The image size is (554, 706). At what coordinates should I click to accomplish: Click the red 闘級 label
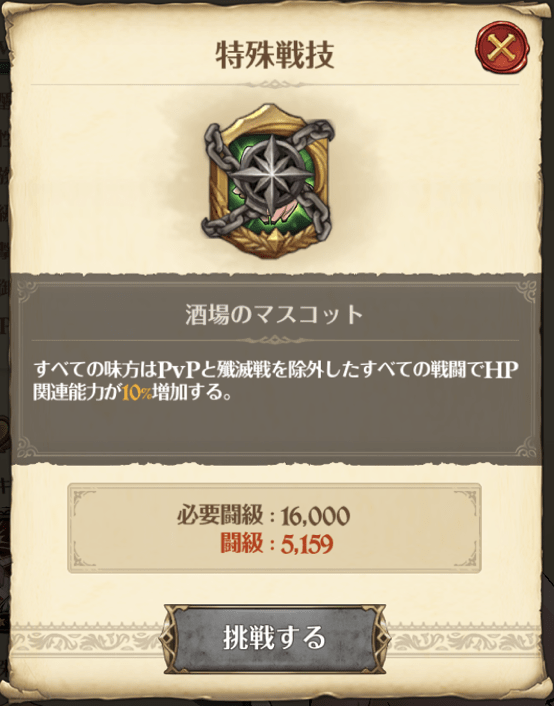click(x=241, y=543)
